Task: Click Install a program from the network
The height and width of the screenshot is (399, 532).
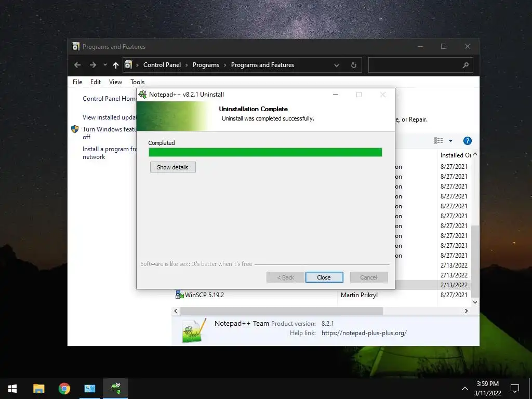Action: [109, 153]
